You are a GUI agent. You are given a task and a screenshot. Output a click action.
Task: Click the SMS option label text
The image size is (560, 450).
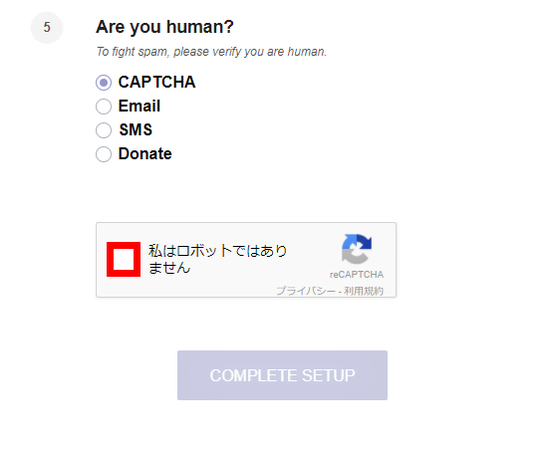coord(136,130)
